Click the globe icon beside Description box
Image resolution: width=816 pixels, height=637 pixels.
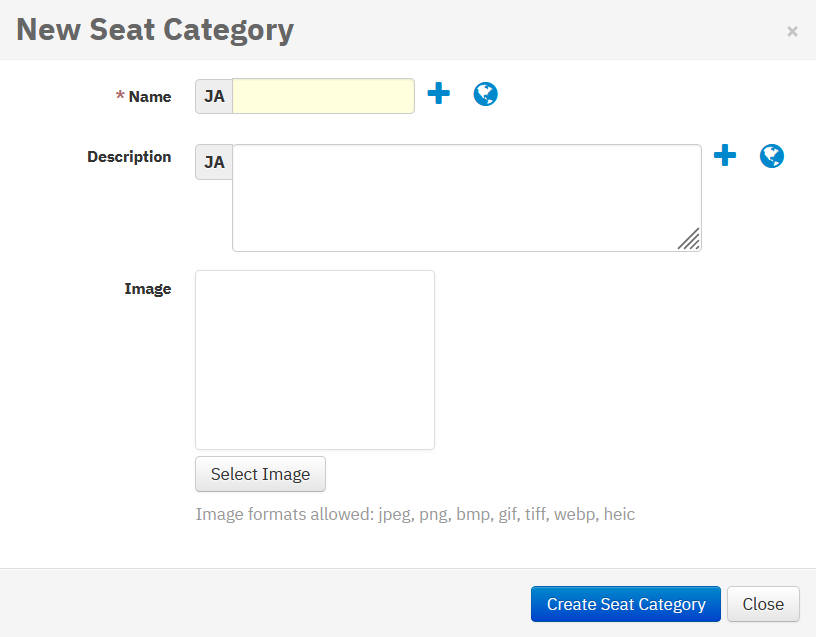(771, 156)
